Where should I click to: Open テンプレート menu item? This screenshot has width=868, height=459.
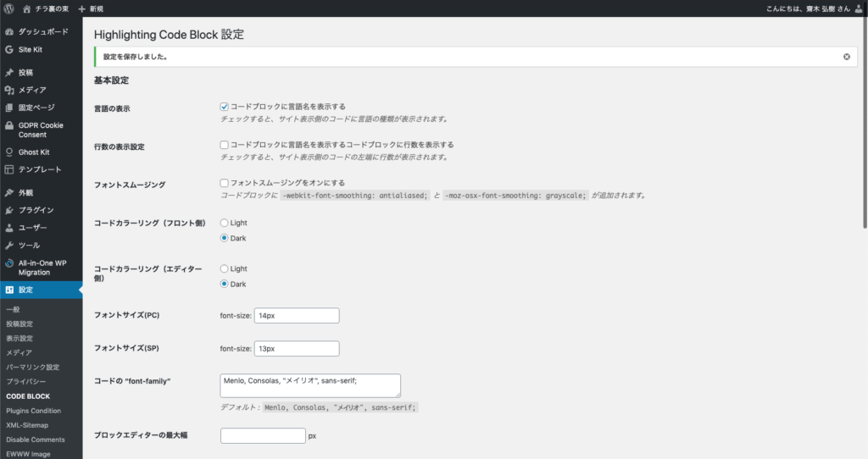[x=41, y=169]
